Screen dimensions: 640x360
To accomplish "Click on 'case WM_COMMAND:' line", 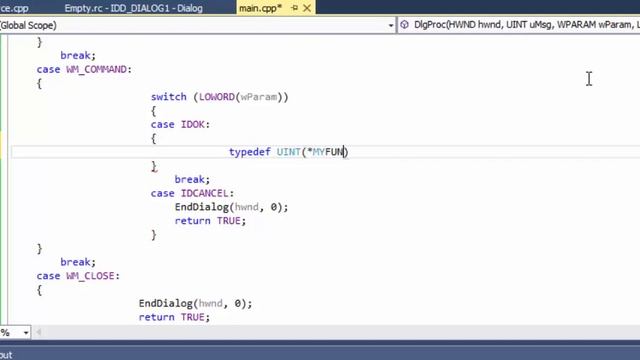I will click(84, 69).
